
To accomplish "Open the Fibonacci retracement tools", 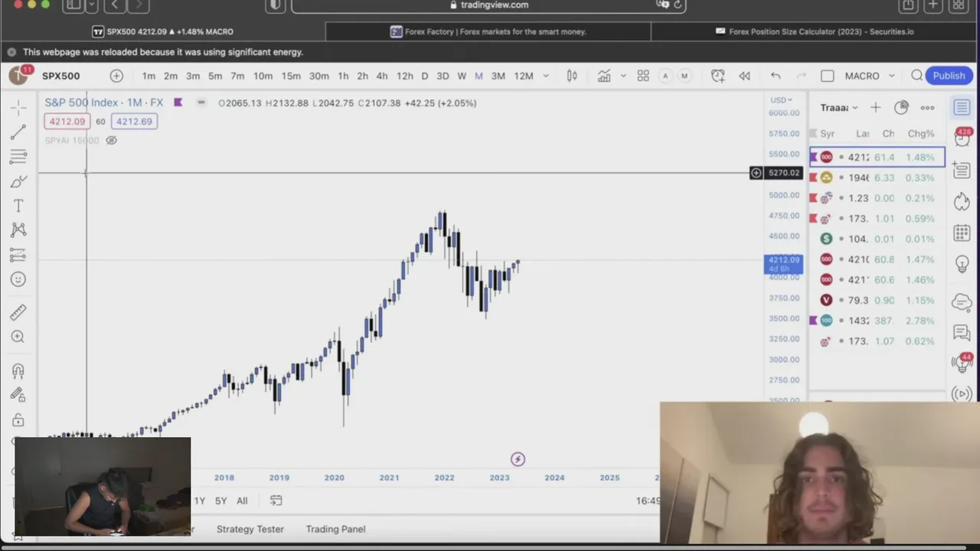I will 18,157.
